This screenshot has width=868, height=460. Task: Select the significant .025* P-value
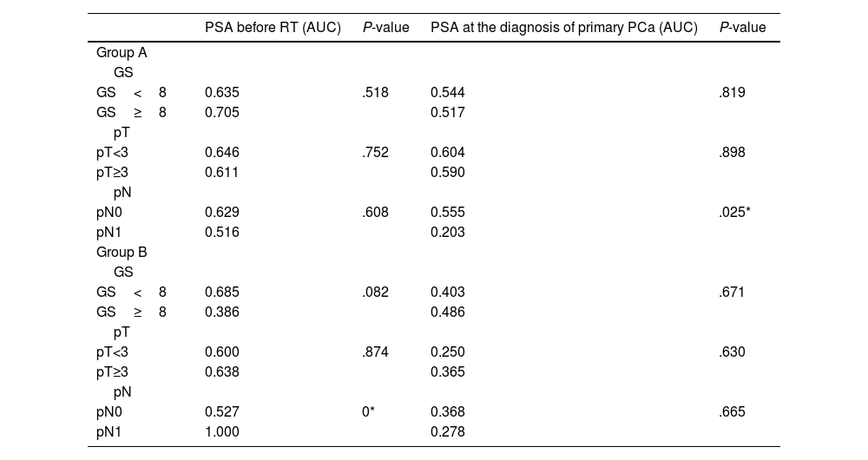734,213
